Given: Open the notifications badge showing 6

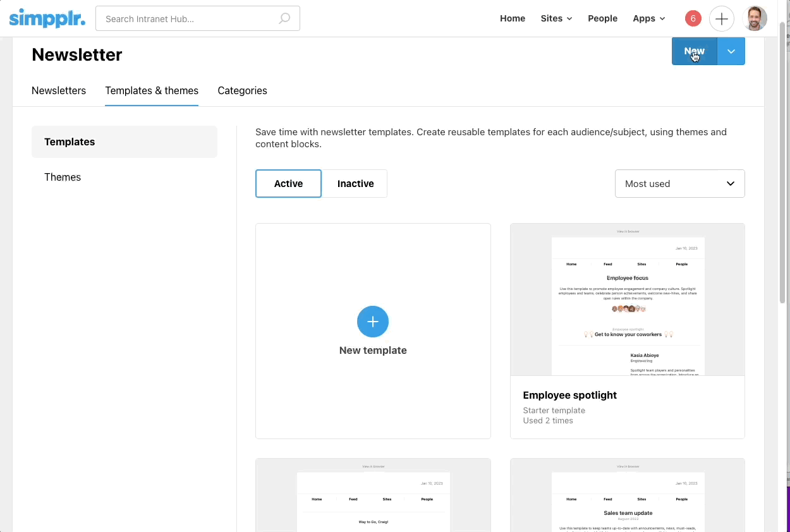Looking at the screenshot, I should (x=693, y=19).
